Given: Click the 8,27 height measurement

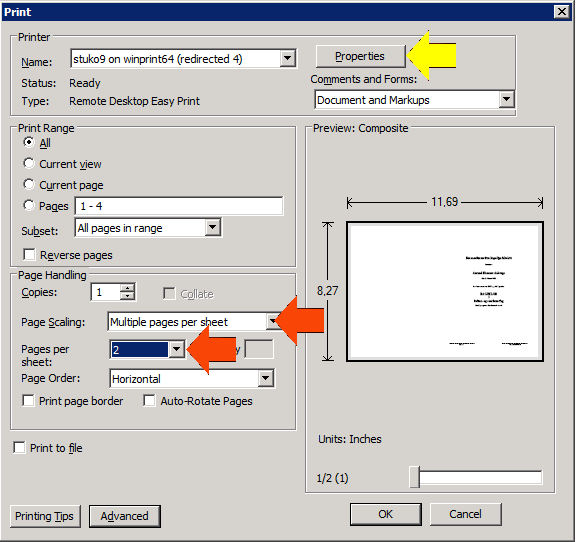Looking at the screenshot, I should click(x=327, y=291).
